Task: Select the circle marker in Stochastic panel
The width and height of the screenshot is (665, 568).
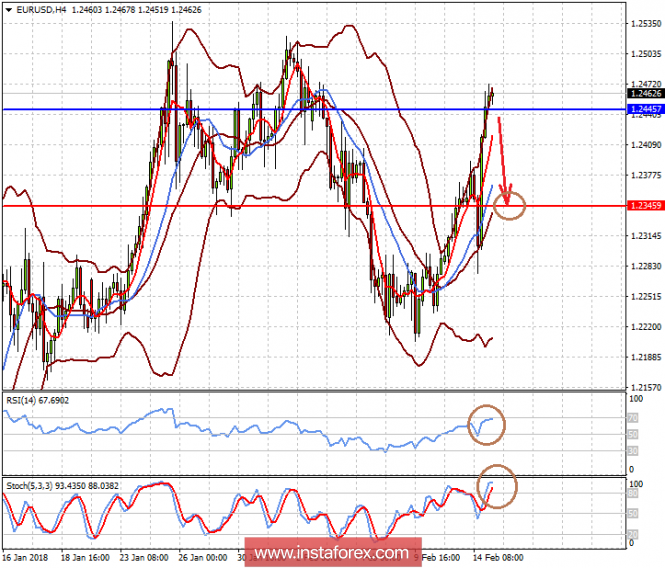Action: 497,487
